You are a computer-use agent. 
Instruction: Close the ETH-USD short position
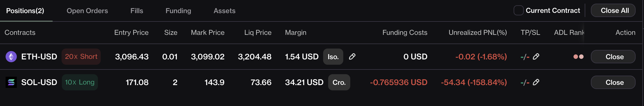point(613,57)
